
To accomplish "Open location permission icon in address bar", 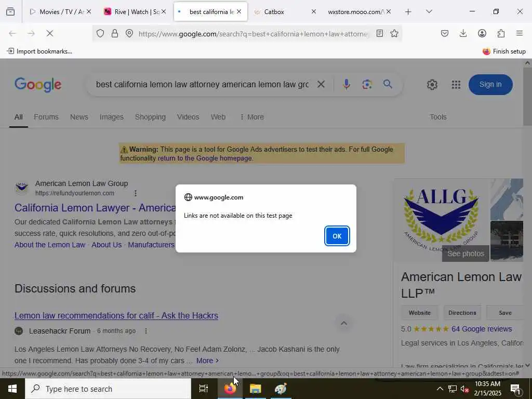I will [x=129, y=33].
